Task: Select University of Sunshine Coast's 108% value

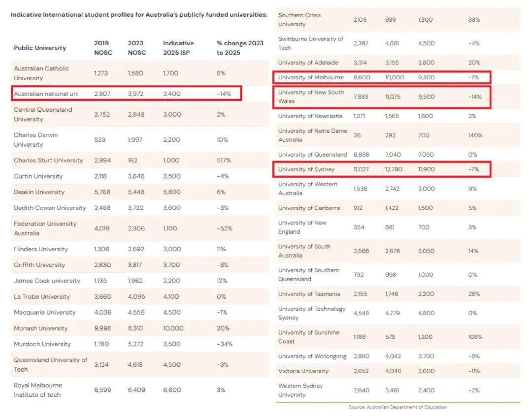Action: (x=475, y=337)
